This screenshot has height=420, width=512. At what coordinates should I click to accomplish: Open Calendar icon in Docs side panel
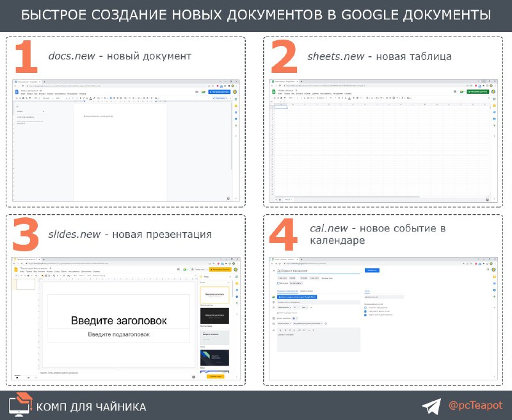point(236,99)
